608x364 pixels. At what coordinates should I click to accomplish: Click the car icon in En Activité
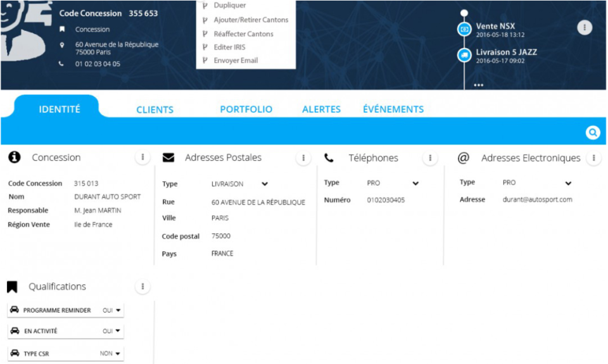(x=15, y=330)
